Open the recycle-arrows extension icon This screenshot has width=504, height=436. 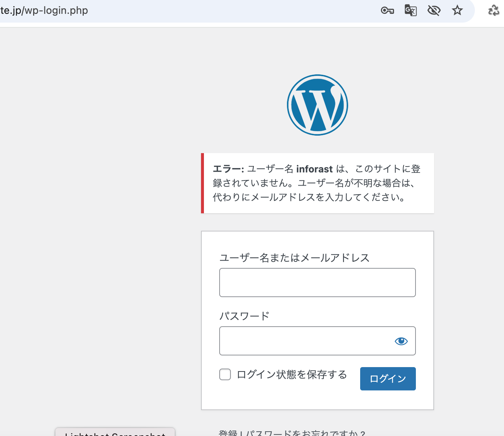(x=494, y=10)
